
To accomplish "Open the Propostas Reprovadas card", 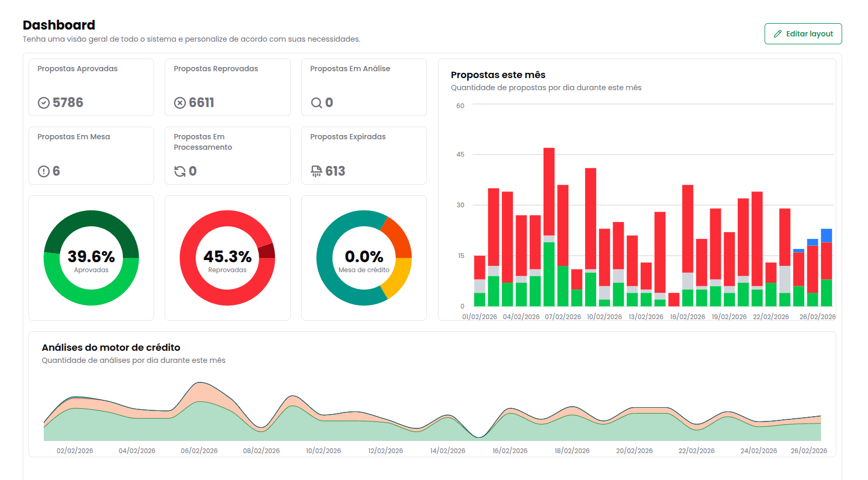I will [x=227, y=87].
